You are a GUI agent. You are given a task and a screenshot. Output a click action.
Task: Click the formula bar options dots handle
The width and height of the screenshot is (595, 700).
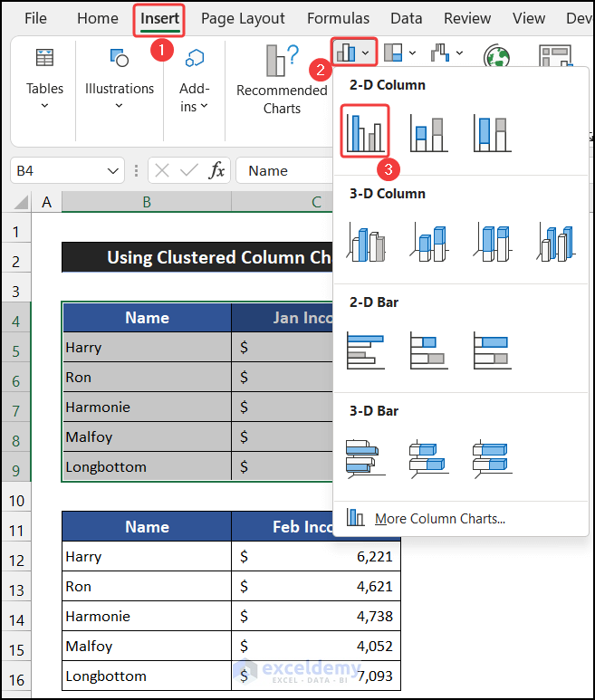[136, 170]
